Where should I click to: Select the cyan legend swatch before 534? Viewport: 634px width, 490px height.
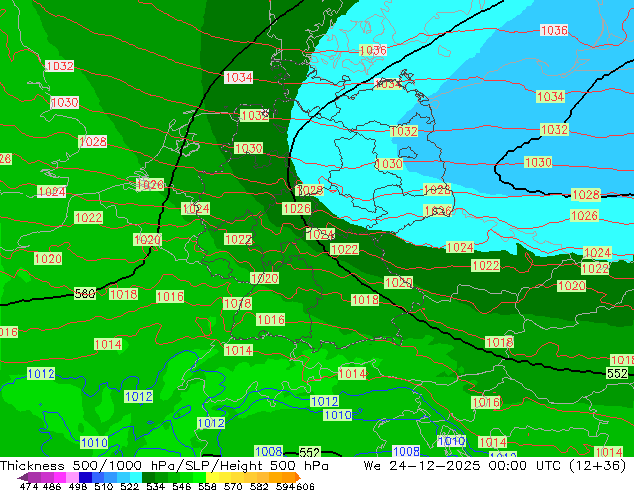point(136,477)
